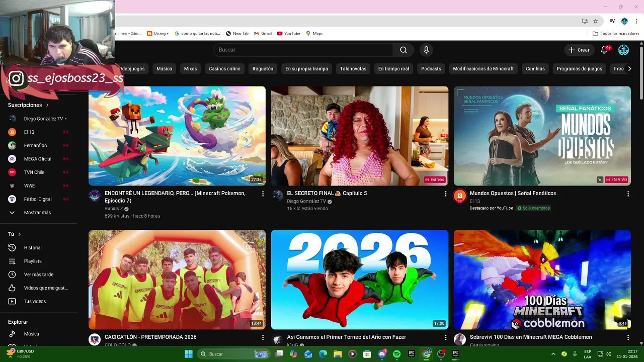Open Chrome three-dot menu

(x=636, y=21)
